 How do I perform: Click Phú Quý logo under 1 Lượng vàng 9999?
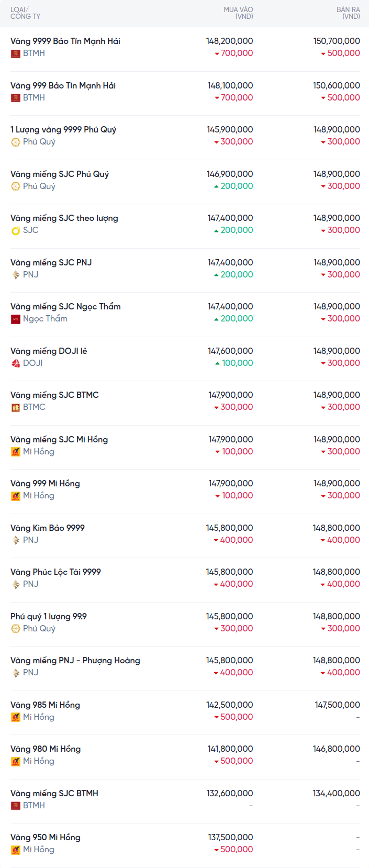pos(16,142)
